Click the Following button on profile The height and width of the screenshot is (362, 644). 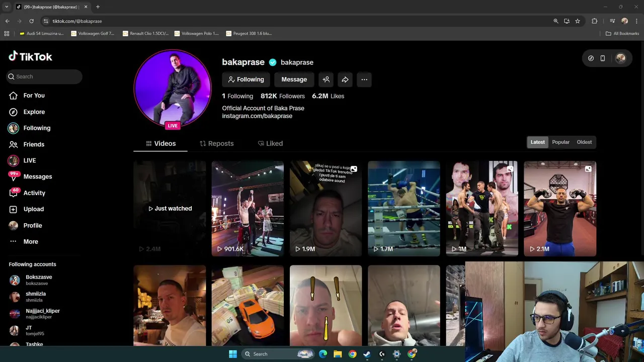(246, 79)
